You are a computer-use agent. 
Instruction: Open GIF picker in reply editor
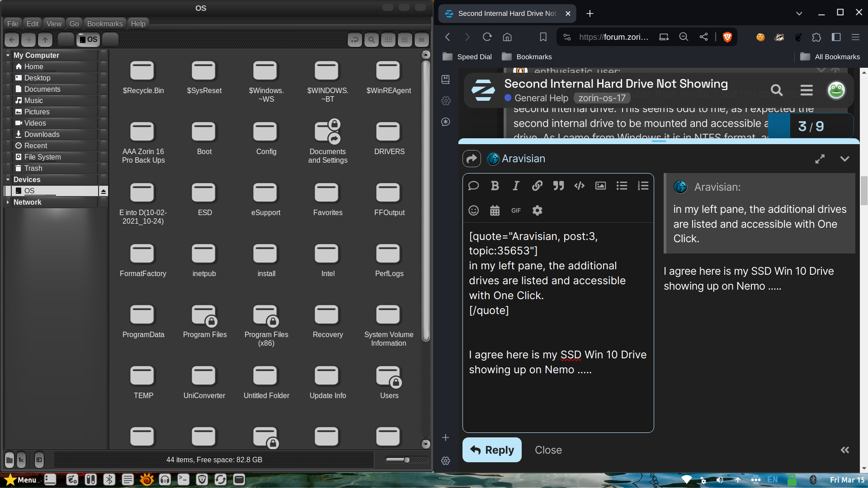click(x=516, y=211)
